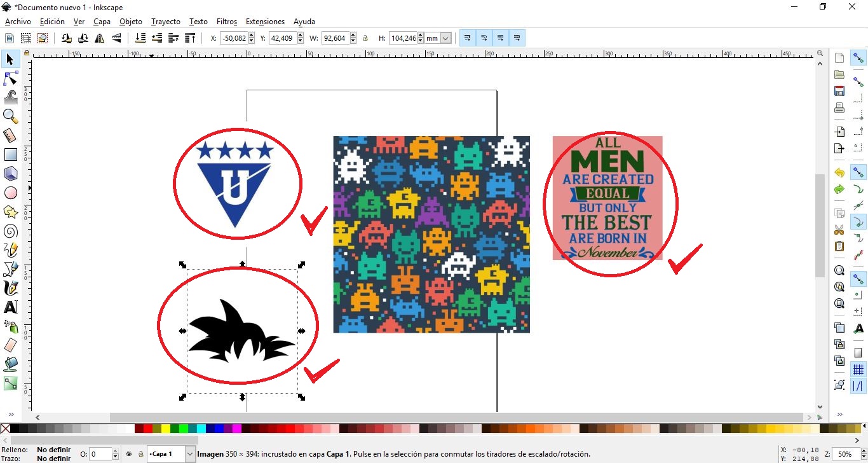Step the X position value spinner
Image resolution: width=868 pixels, height=463 pixels.
point(252,38)
